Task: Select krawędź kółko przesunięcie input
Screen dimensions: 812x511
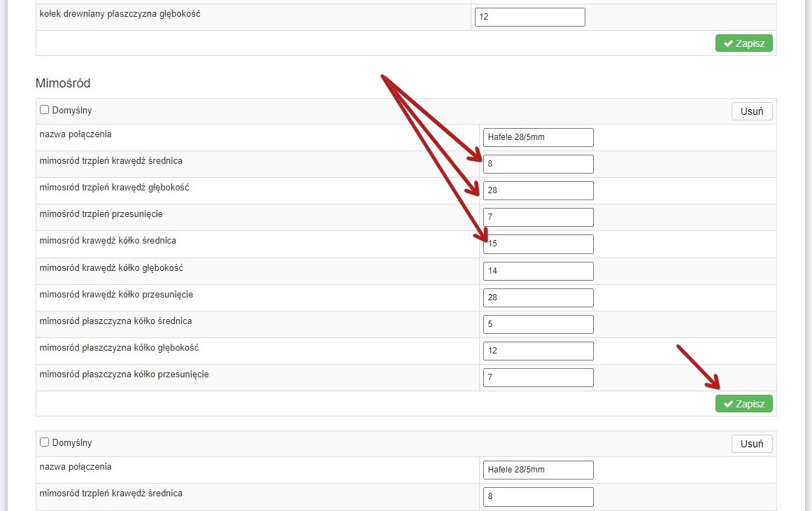Action: coord(538,297)
